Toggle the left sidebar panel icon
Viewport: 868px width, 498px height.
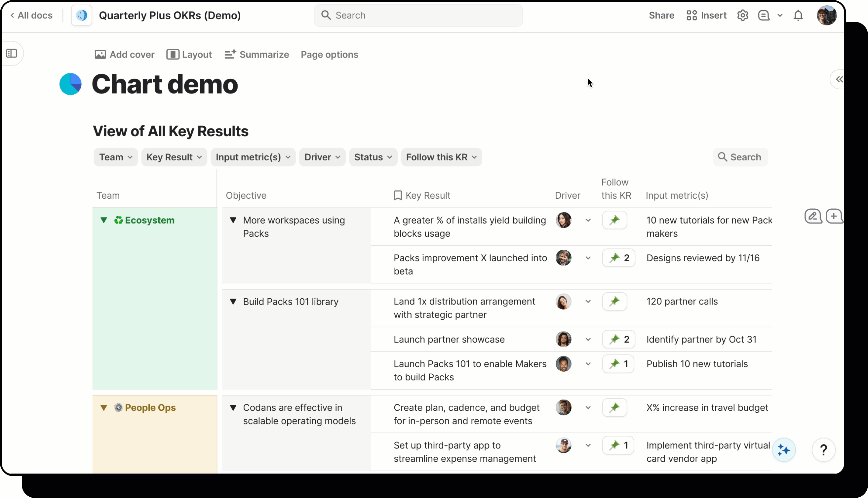pos(12,53)
